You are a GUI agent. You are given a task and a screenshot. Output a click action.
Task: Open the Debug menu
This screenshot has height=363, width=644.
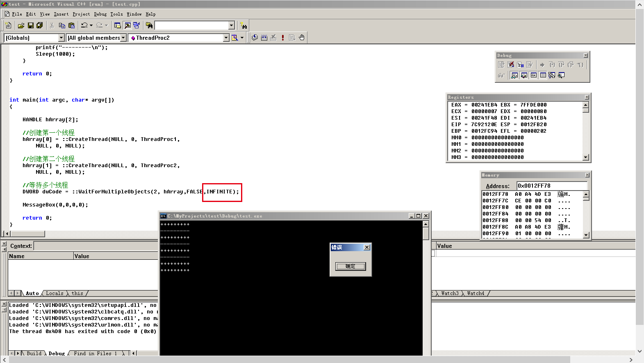[100, 14]
